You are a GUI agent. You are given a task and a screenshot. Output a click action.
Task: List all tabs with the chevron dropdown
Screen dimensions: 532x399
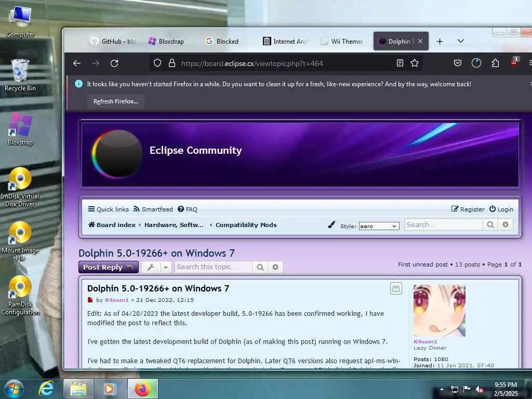coord(460,41)
